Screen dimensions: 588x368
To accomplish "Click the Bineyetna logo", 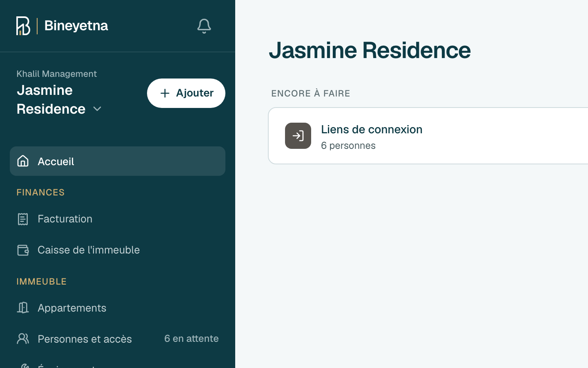I will (x=62, y=26).
